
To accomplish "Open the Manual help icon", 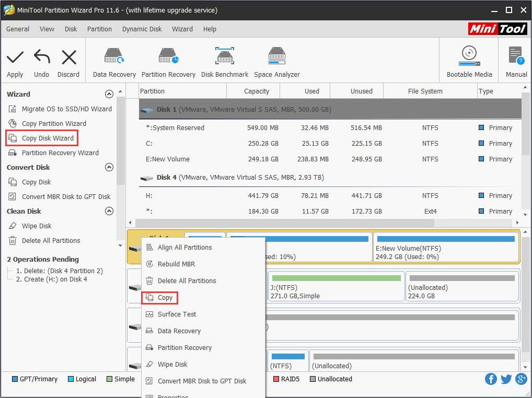I will click(x=516, y=56).
